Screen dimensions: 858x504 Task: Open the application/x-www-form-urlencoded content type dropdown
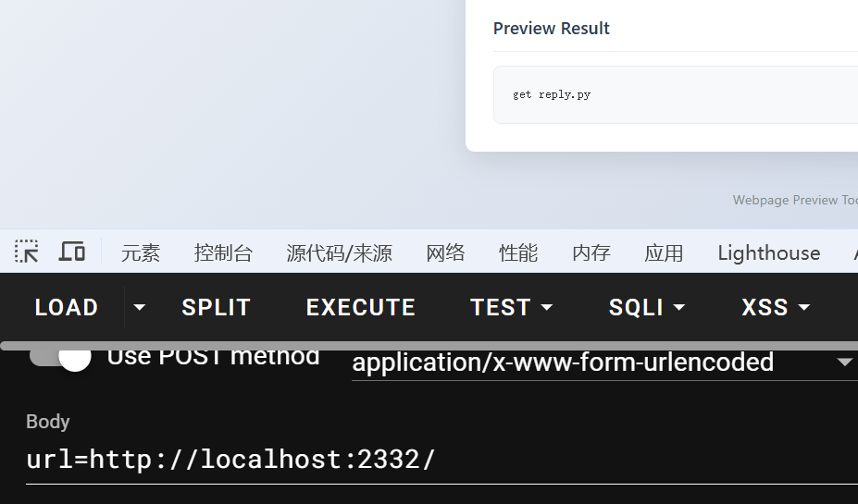tap(602, 363)
